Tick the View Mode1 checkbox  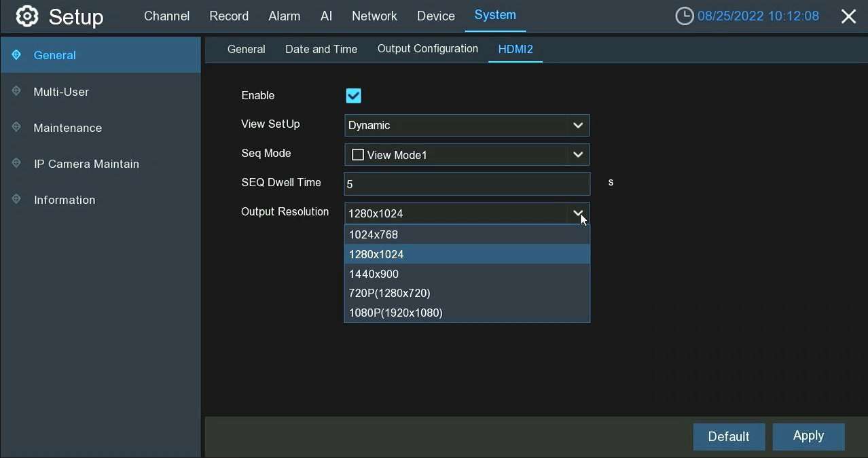(357, 155)
